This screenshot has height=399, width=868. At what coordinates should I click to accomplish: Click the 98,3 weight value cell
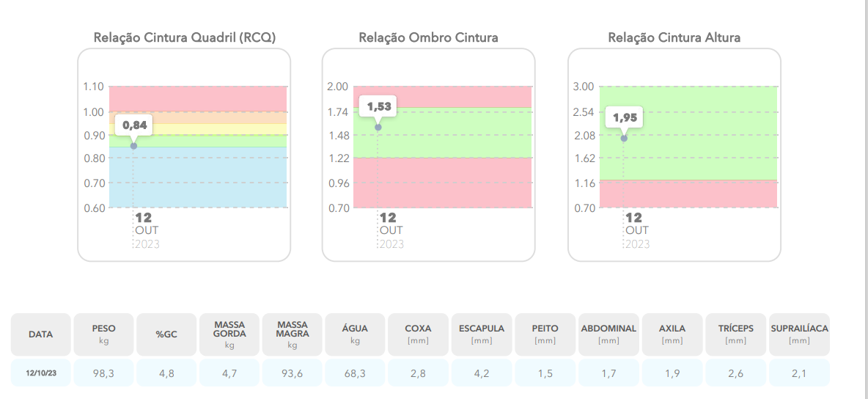(x=103, y=373)
